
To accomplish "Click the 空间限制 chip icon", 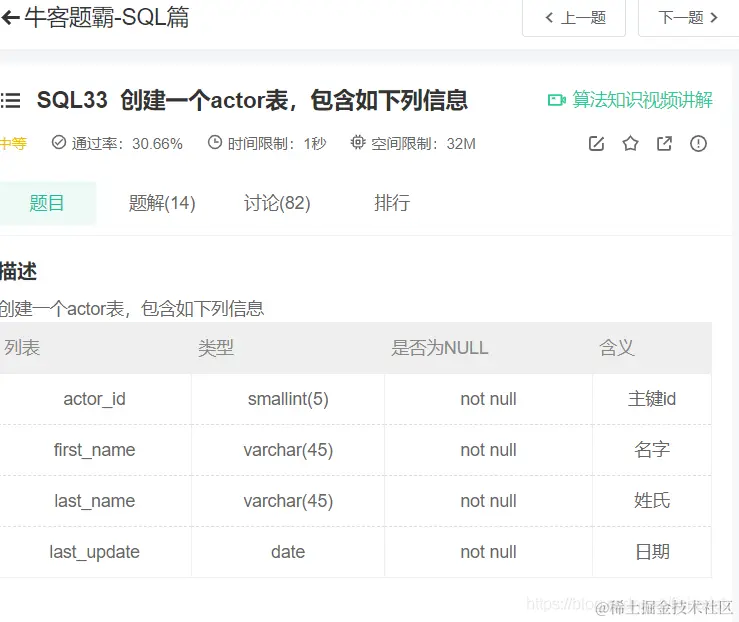I will click(358, 142).
